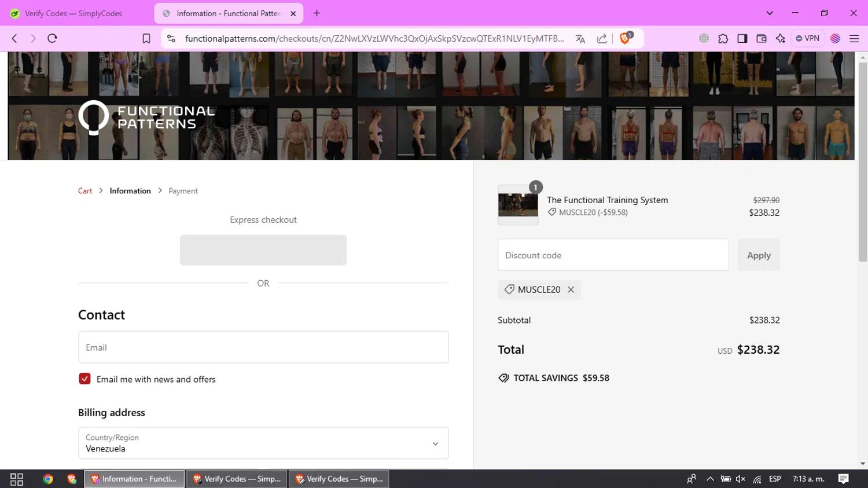The width and height of the screenshot is (868, 488).
Task: Open Leo AI sparkle icon
Action: point(780,38)
